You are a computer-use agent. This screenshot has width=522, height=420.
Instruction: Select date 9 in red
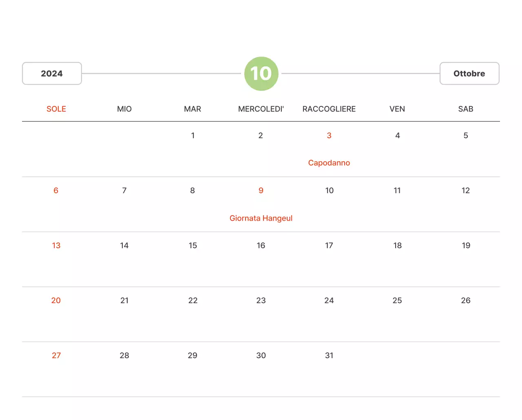click(x=261, y=191)
